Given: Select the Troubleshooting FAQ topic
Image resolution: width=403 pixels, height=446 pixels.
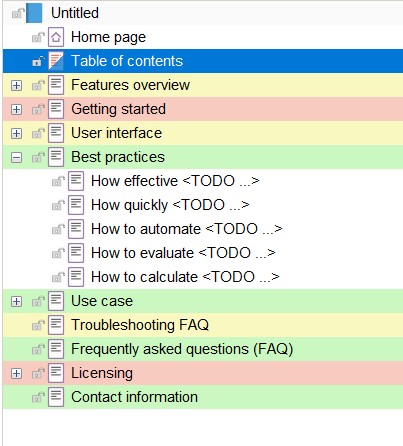Looking at the screenshot, I should (140, 325).
